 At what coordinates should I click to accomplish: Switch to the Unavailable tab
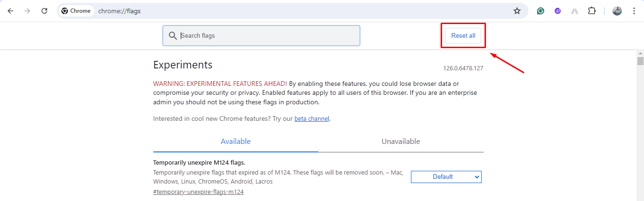click(x=401, y=142)
